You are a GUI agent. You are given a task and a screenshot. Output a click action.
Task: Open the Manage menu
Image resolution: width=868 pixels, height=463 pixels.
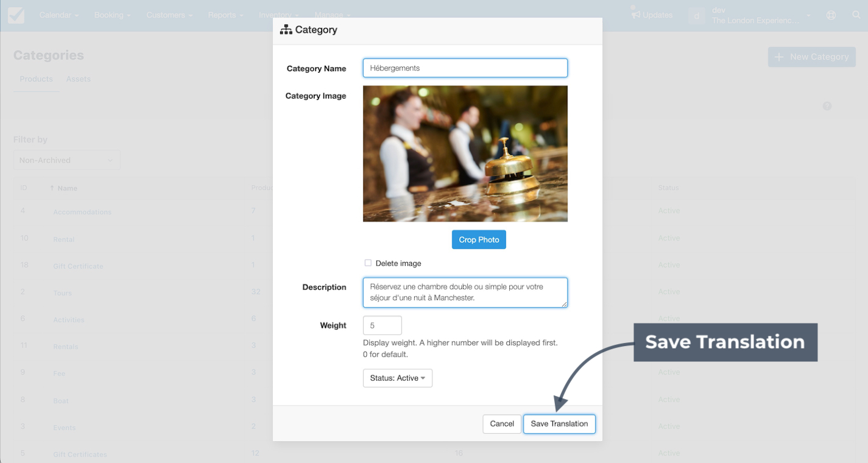coord(332,15)
